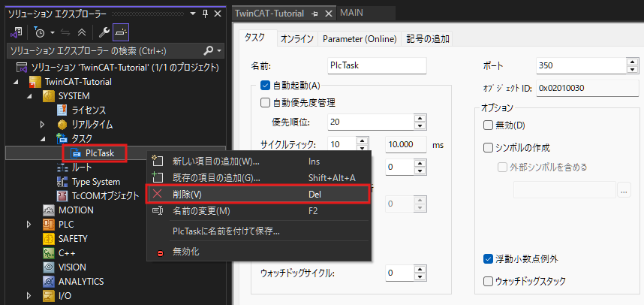This screenshot has width=644, height=305.
Task: Select the Type System node
Action: pyautogui.click(x=95, y=182)
